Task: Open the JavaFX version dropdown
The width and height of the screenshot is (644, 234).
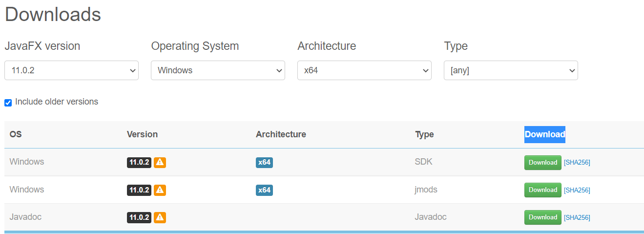Action: pos(71,70)
